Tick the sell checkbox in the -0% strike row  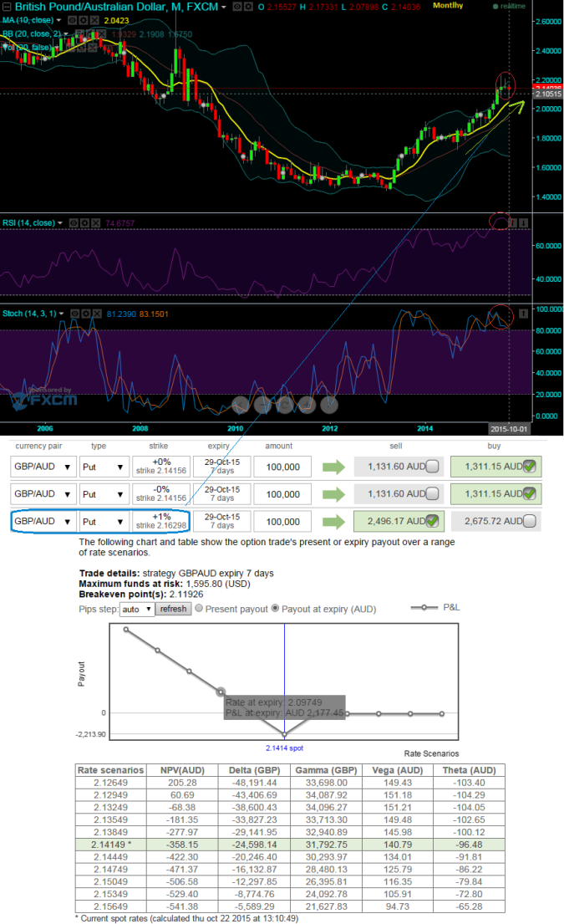click(x=432, y=494)
